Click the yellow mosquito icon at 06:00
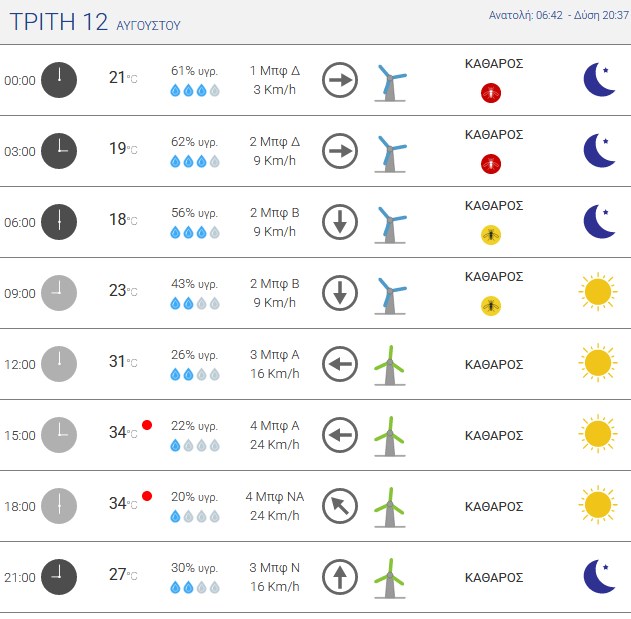This screenshot has height=619, width=631. pos(491,235)
